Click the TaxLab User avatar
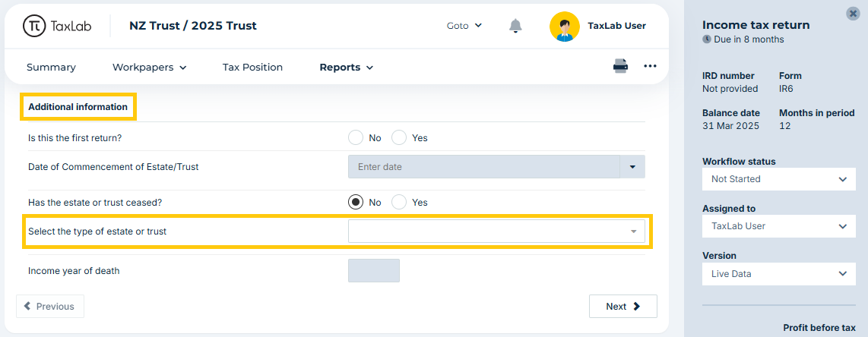The height and width of the screenshot is (337, 868). coord(564,26)
